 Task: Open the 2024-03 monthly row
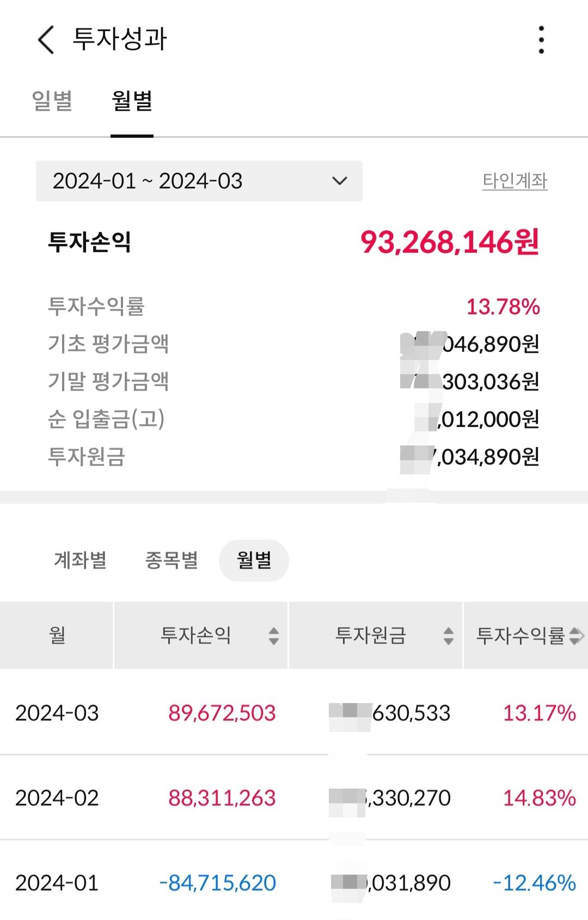point(294,712)
